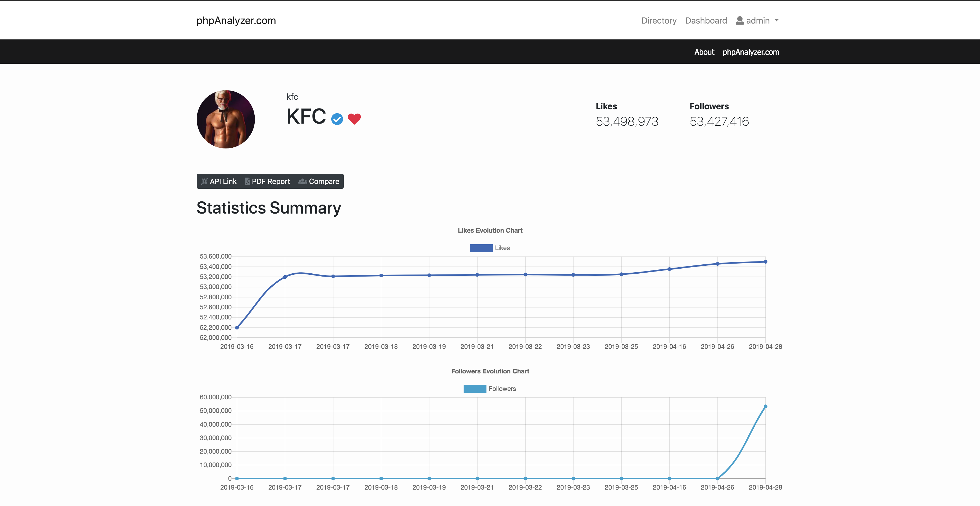
Task: Open the admin dropdown caret
Action: [x=776, y=20]
